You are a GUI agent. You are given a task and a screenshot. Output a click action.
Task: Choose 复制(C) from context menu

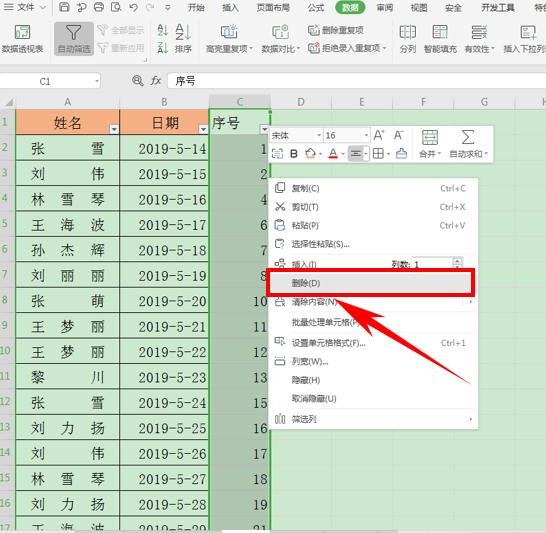pos(373,188)
